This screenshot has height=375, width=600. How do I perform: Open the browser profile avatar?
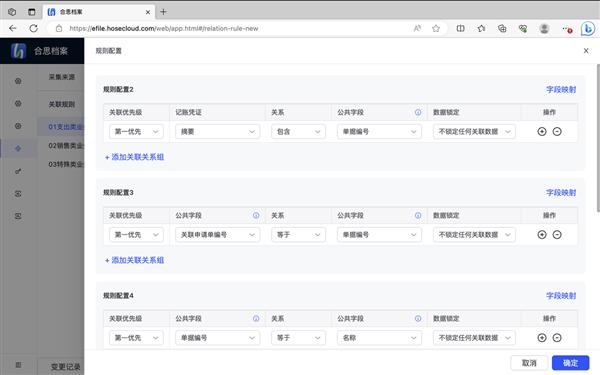(x=544, y=28)
